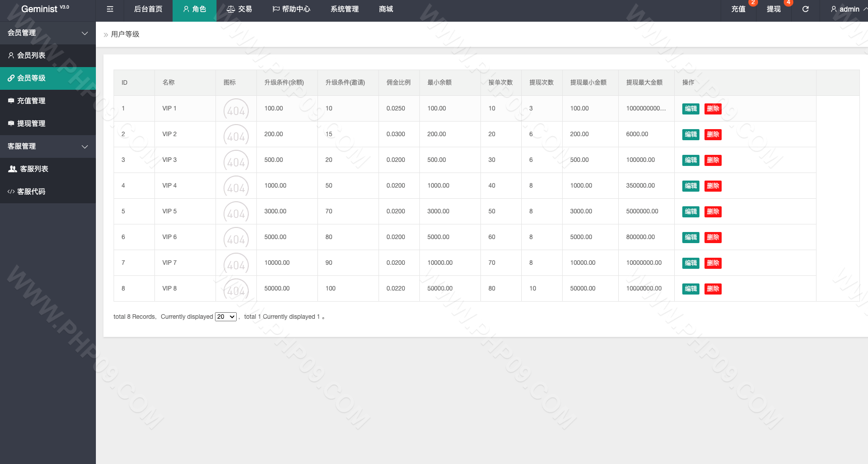Delete the VIP 8 level row

click(713, 289)
